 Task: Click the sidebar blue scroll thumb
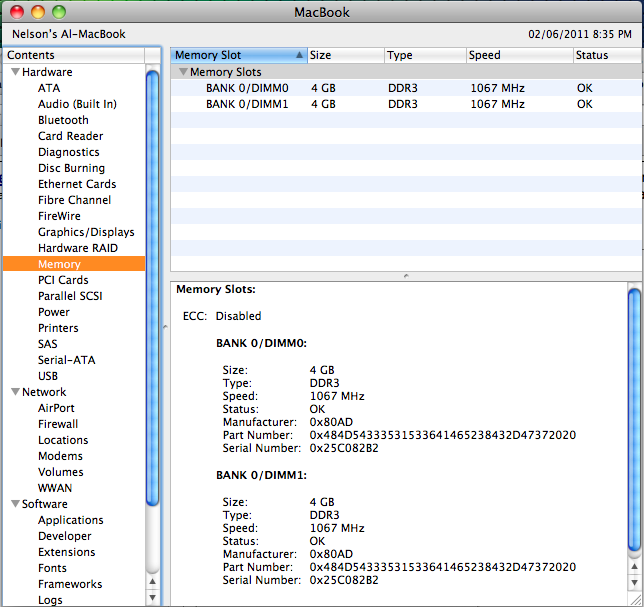point(152,288)
